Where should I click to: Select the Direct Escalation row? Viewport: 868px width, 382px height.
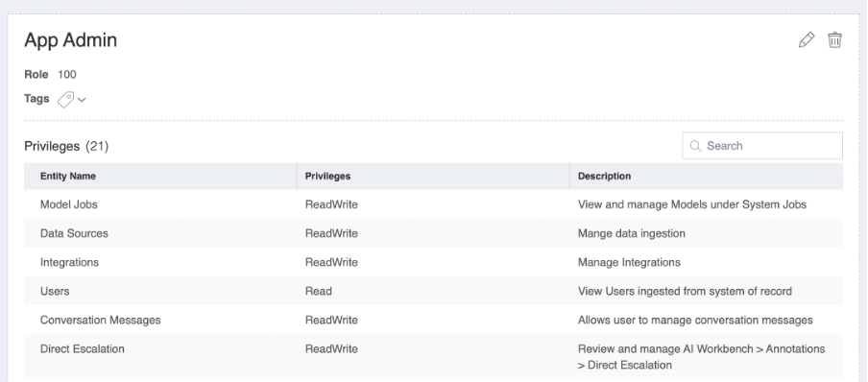433,356
